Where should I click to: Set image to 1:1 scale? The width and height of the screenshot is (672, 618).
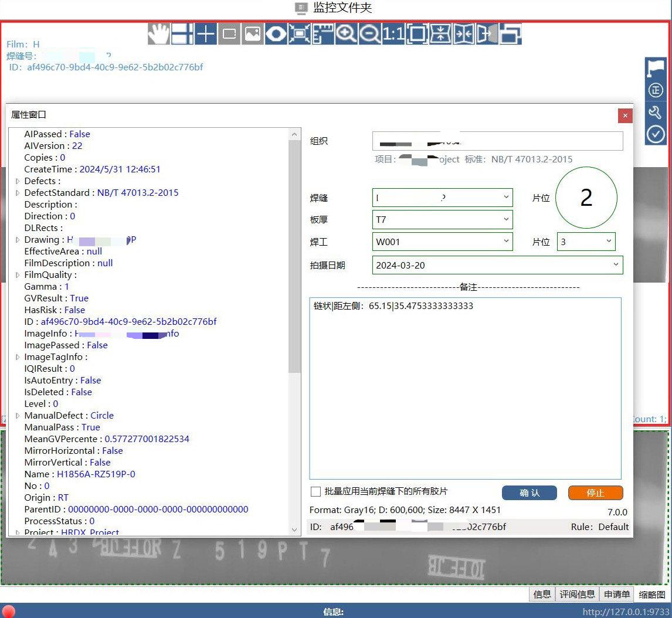(393, 34)
